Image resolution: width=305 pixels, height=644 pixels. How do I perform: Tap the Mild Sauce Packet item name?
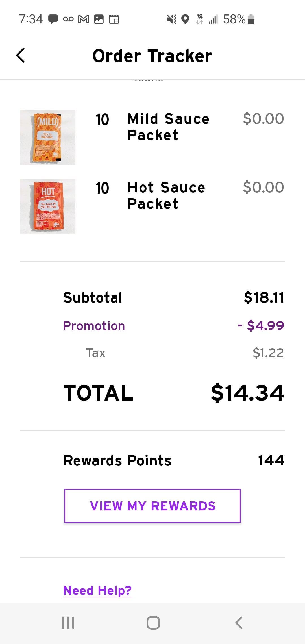(x=168, y=127)
